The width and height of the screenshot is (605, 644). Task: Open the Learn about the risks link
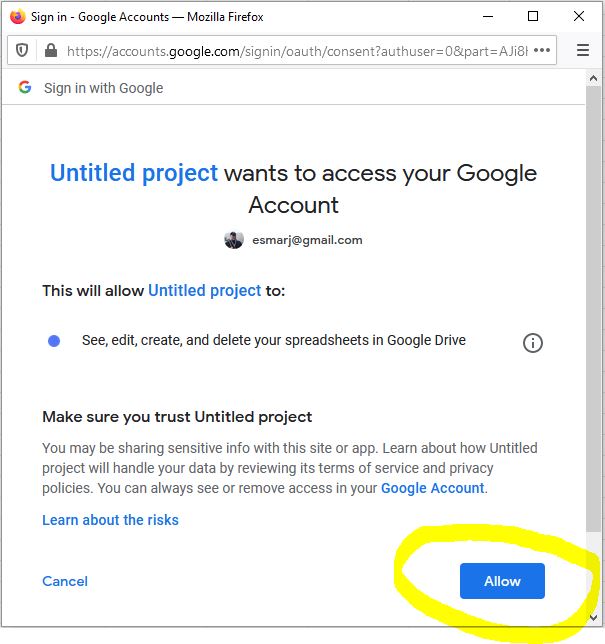[110, 520]
